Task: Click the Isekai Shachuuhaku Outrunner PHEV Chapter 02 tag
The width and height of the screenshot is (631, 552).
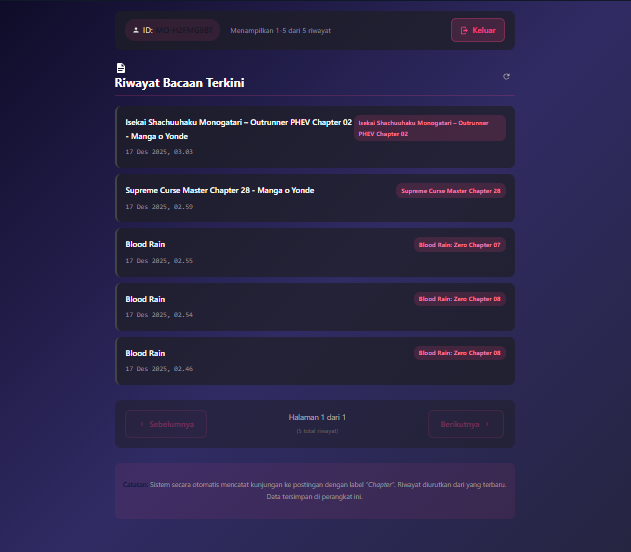Action: (429, 128)
